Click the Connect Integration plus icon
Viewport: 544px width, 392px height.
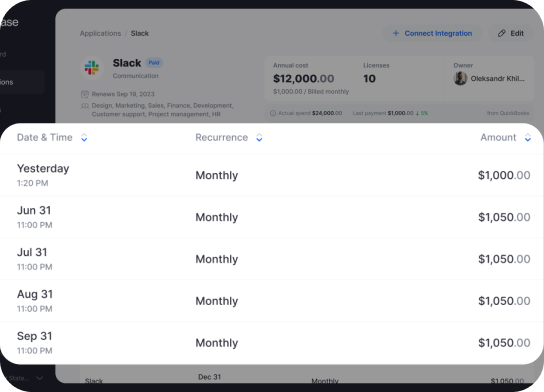396,33
